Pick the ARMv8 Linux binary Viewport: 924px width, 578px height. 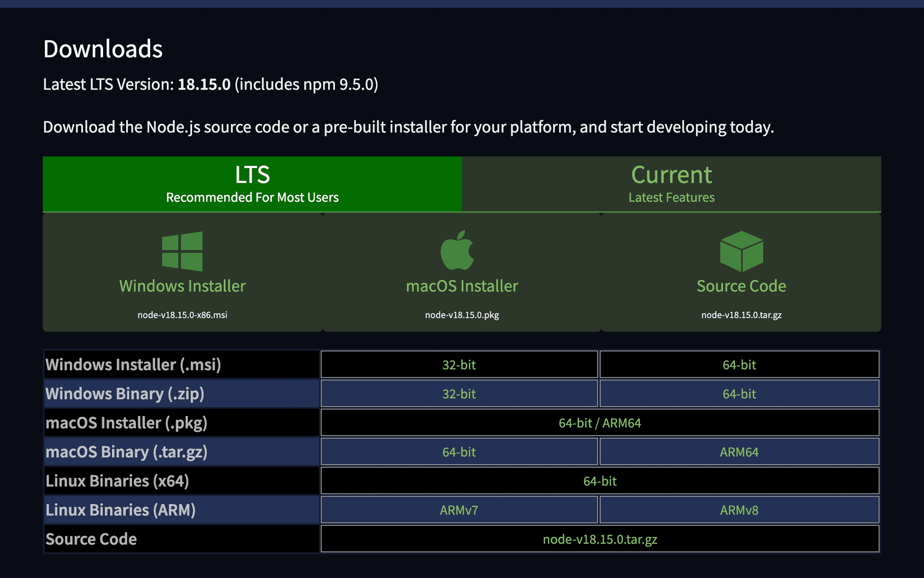coord(739,510)
